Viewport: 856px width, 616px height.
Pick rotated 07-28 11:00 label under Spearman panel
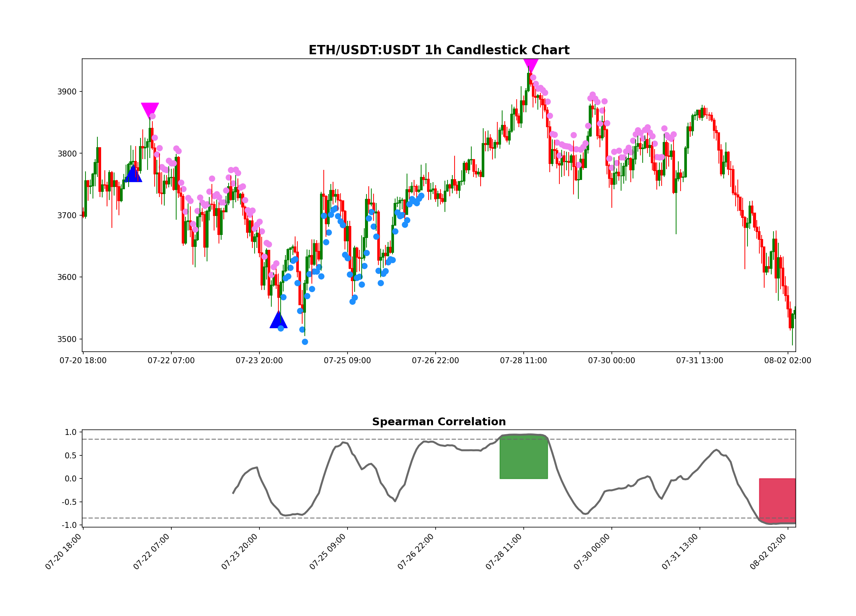pyautogui.click(x=504, y=551)
